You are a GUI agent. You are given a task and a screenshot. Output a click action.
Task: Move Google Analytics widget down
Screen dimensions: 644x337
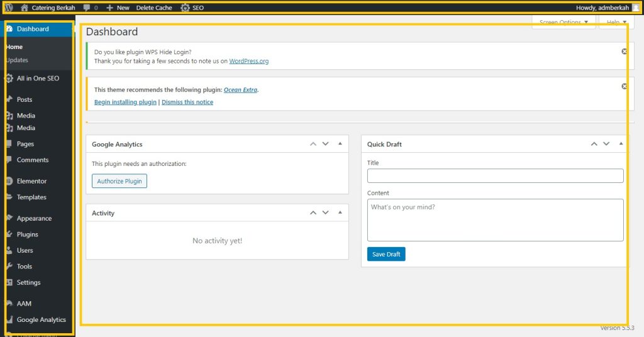(325, 144)
